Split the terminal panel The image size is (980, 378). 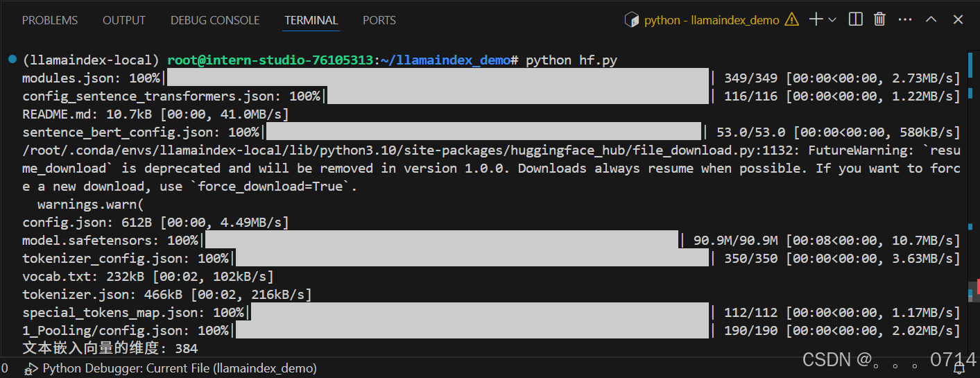pos(856,19)
